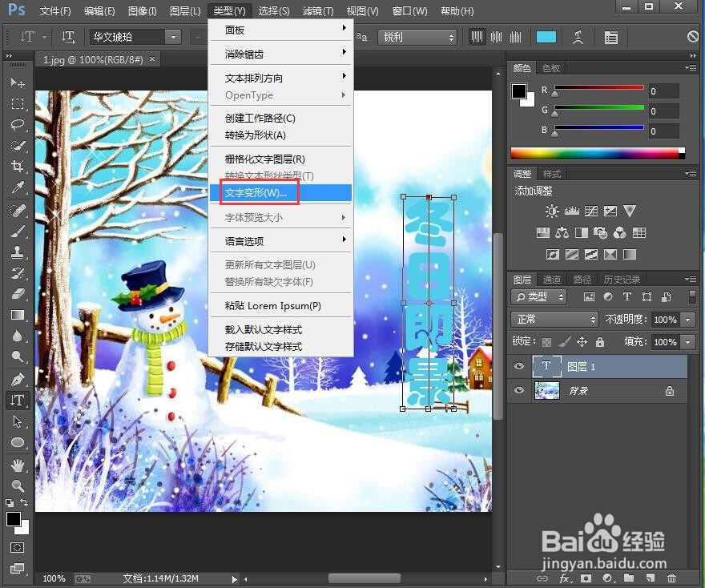Click the red R slider handle
The height and width of the screenshot is (588, 705).
[555, 94]
